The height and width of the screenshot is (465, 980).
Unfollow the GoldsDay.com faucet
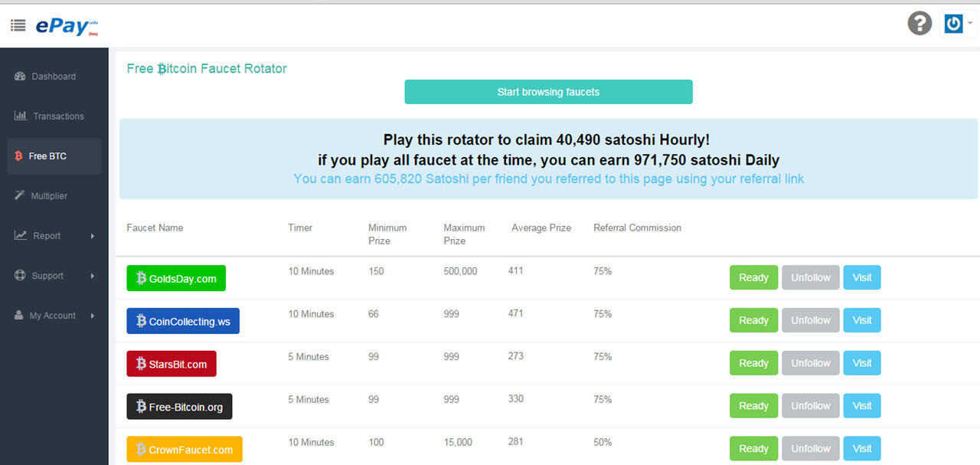pos(811,277)
